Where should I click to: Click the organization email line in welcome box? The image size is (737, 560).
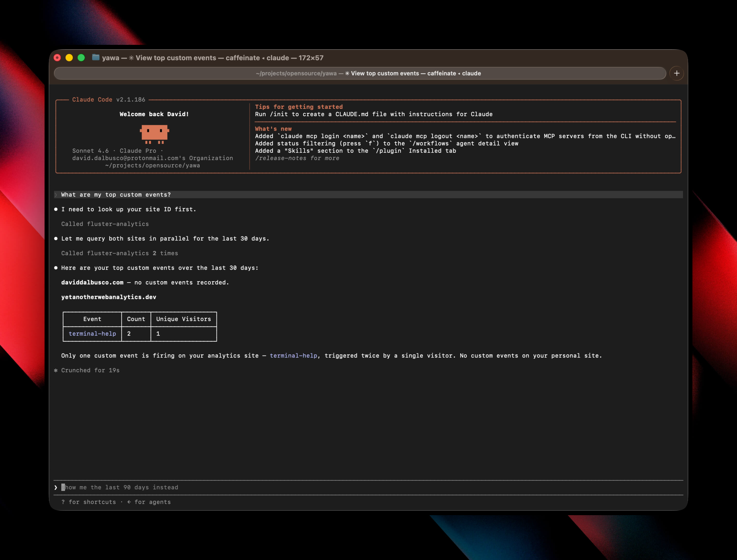tap(153, 158)
